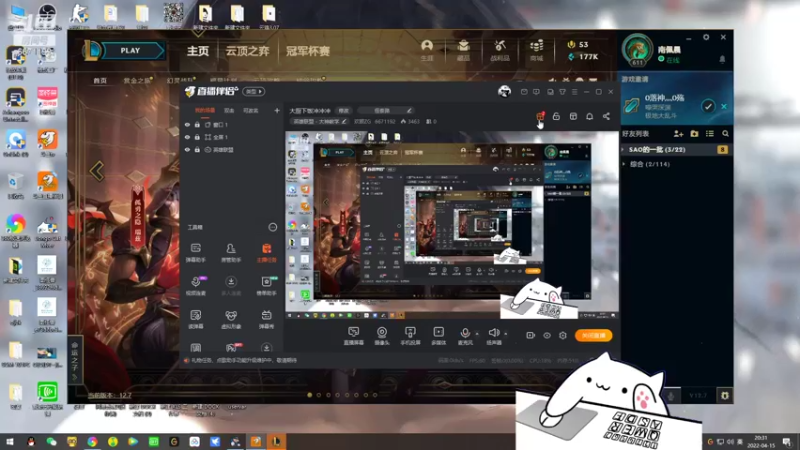Click the notification bell under client settings
800x450 pixels.
722,60
